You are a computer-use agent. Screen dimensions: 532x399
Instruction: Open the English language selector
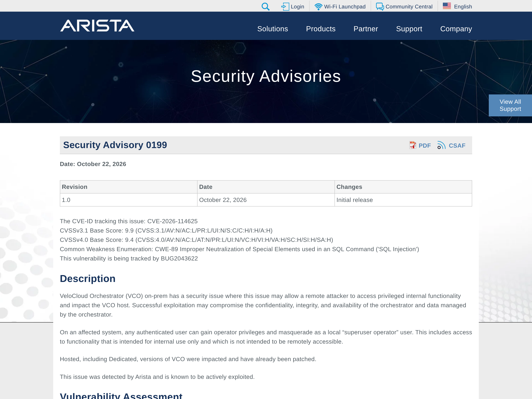(x=463, y=6)
